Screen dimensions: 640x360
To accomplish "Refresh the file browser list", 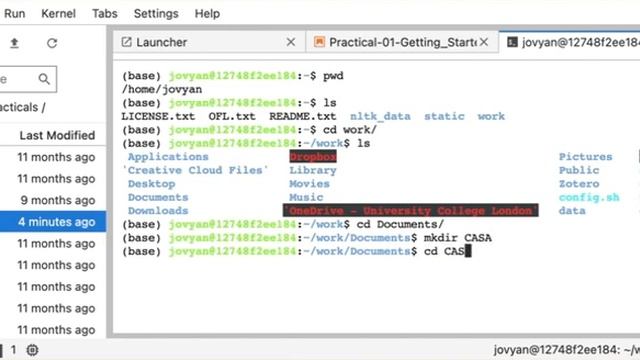I will click(x=52, y=43).
